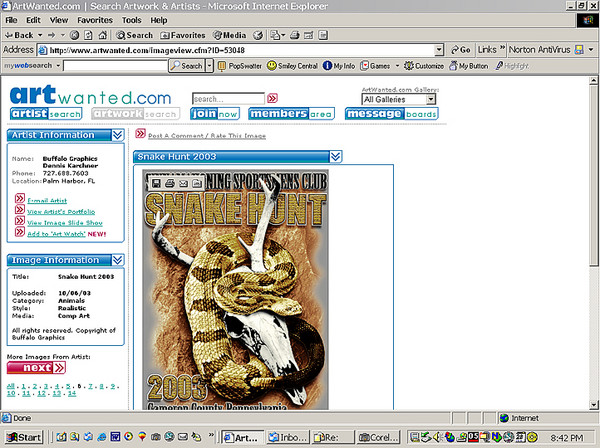Click mywebsearch Search button
The image size is (600, 448).
pyautogui.click(x=186, y=66)
